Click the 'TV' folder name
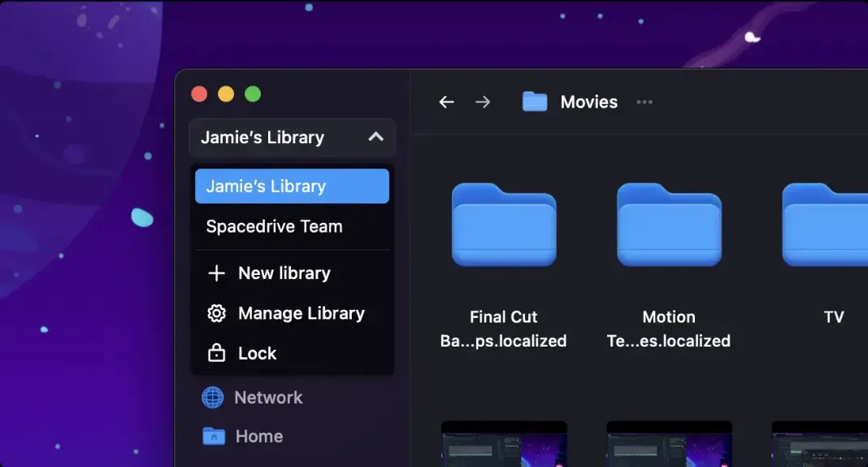The width and height of the screenshot is (868, 467). coord(834,316)
